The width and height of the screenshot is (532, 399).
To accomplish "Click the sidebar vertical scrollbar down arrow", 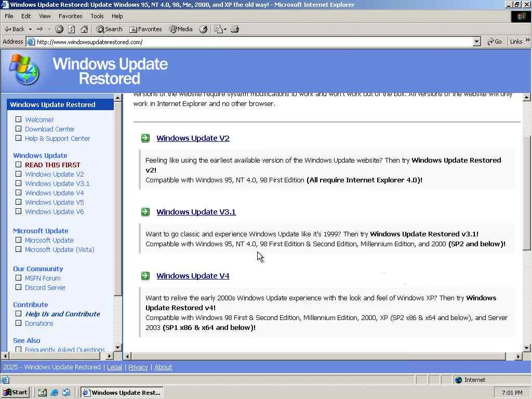I will 118,348.
